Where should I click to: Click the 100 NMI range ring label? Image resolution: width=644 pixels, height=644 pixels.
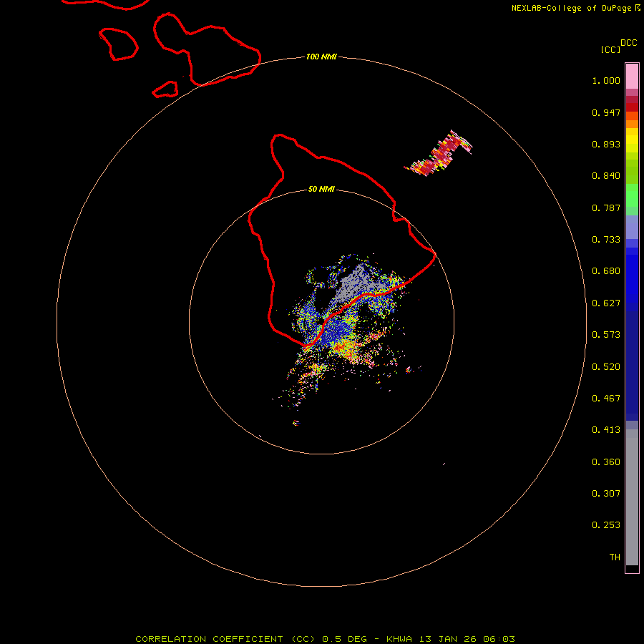pyautogui.click(x=321, y=57)
